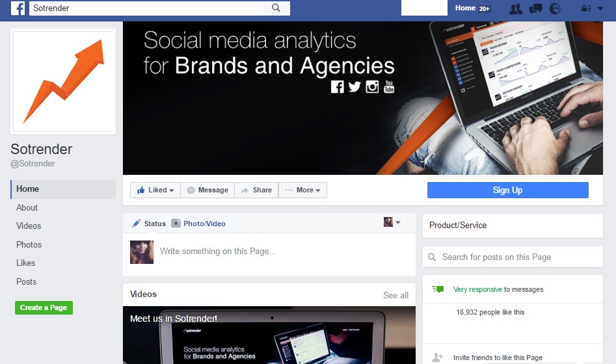The image size is (616, 364).
Task: Click the Photo/Video camera icon
Action: click(x=176, y=224)
